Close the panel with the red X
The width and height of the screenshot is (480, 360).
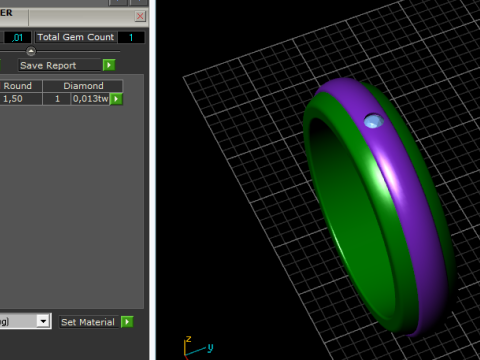(140, 16)
